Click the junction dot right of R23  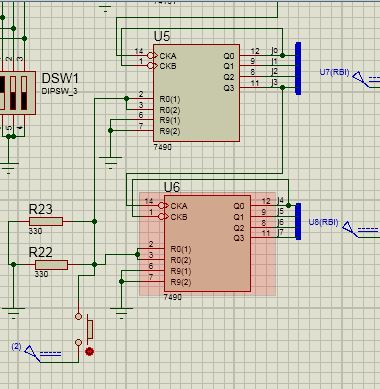click(94, 221)
